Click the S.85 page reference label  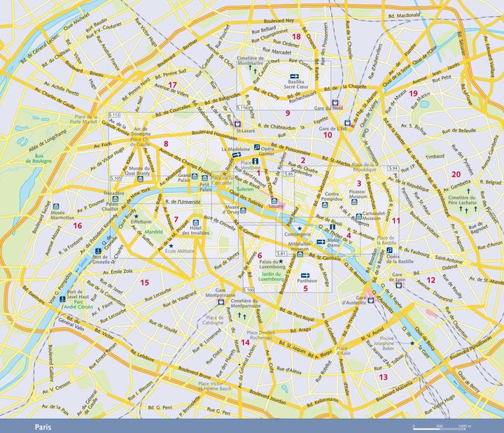(288, 173)
